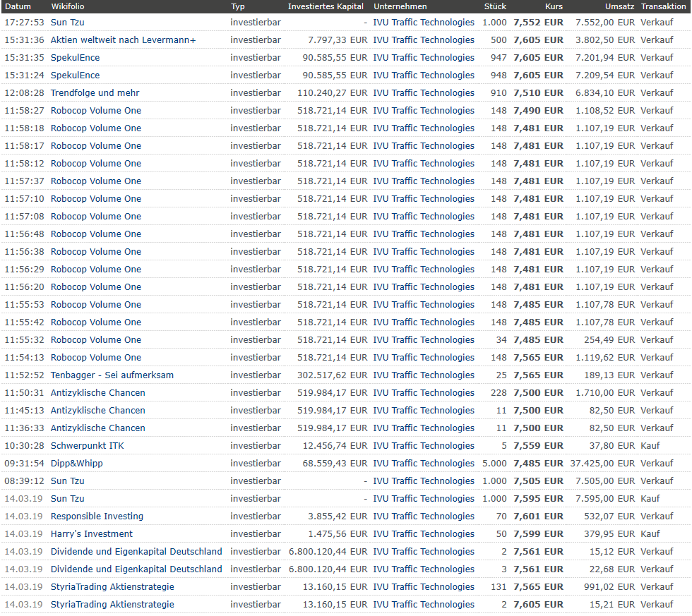The height and width of the screenshot is (616, 692).
Task: Open IVU Traffic Technologies in 12:08:28 row
Action: 424,93
